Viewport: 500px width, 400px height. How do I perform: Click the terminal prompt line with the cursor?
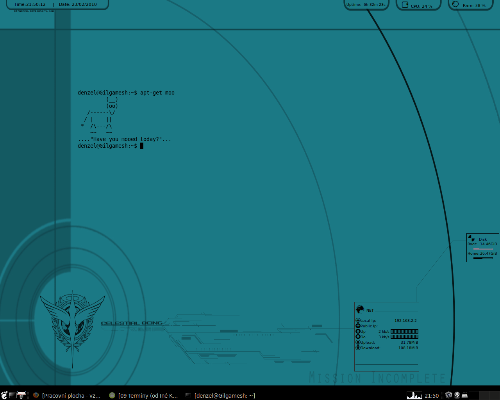pos(110,146)
